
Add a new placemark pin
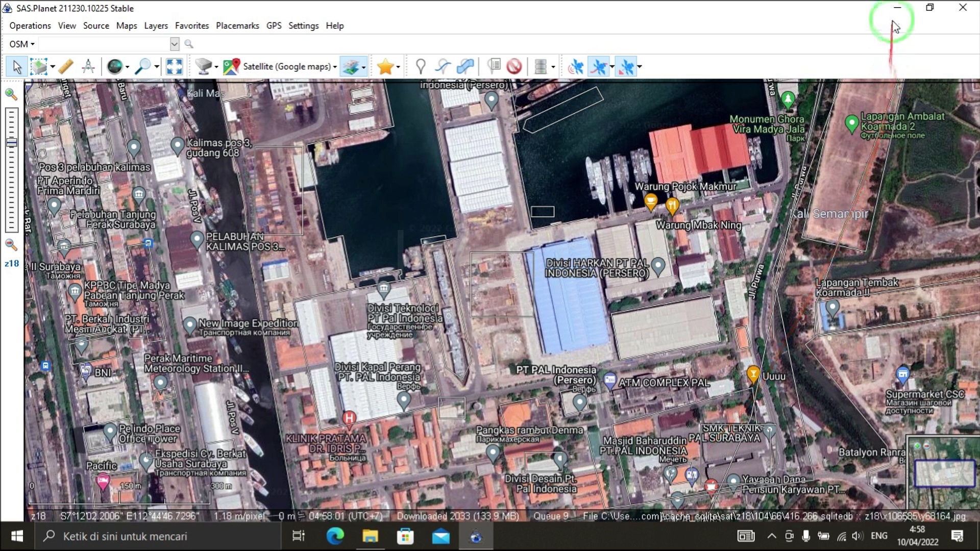pos(420,66)
